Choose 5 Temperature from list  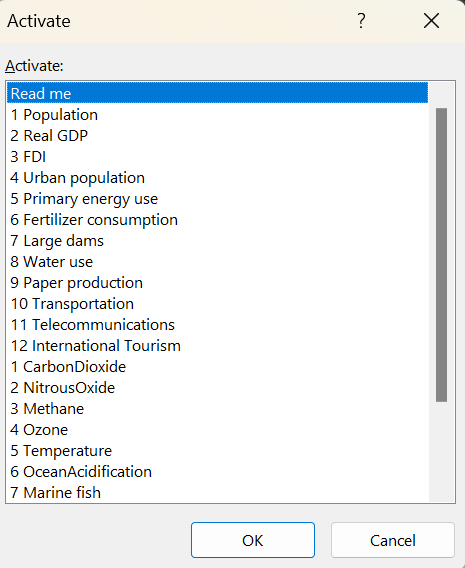click(x=217, y=451)
